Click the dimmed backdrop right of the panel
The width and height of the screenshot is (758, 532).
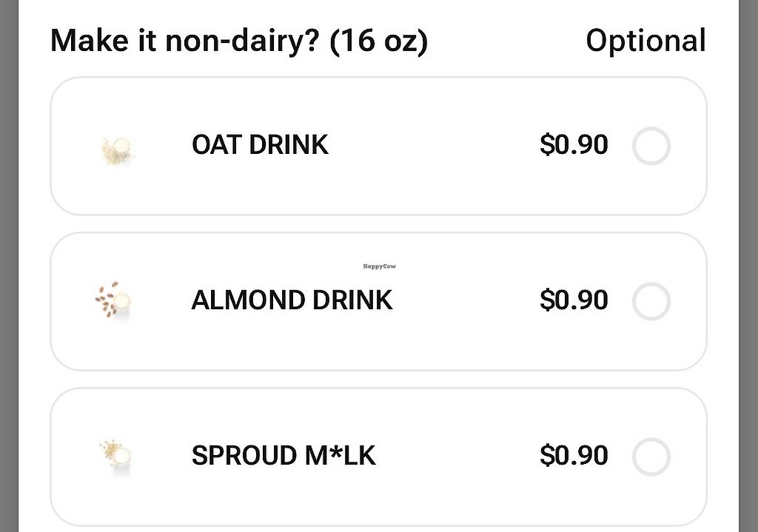748,266
